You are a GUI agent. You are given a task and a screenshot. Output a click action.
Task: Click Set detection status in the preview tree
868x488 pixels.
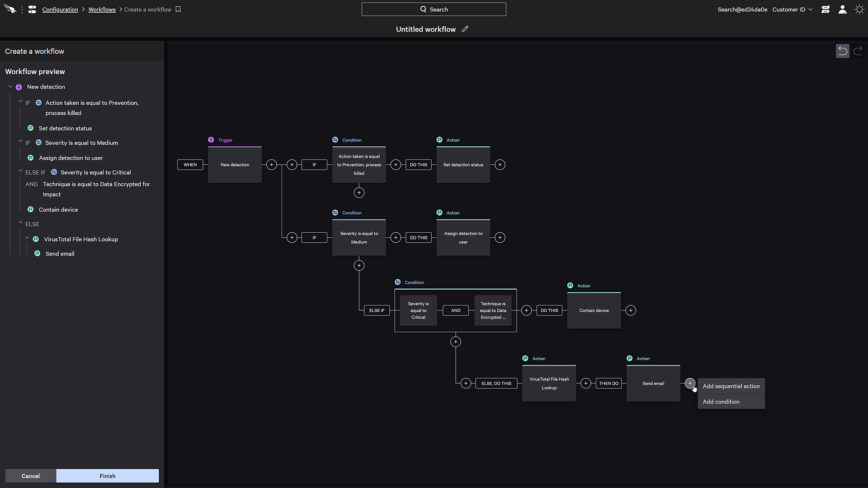pyautogui.click(x=65, y=128)
